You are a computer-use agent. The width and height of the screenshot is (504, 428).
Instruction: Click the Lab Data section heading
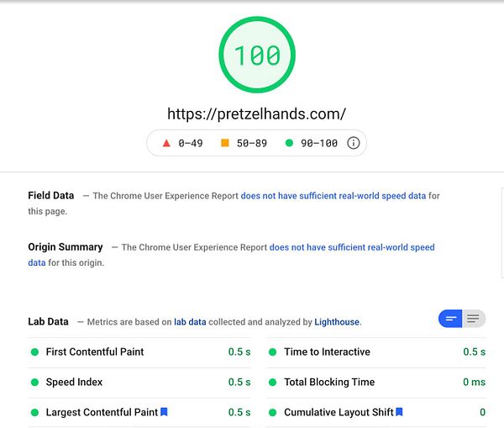pyautogui.click(x=48, y=321)
